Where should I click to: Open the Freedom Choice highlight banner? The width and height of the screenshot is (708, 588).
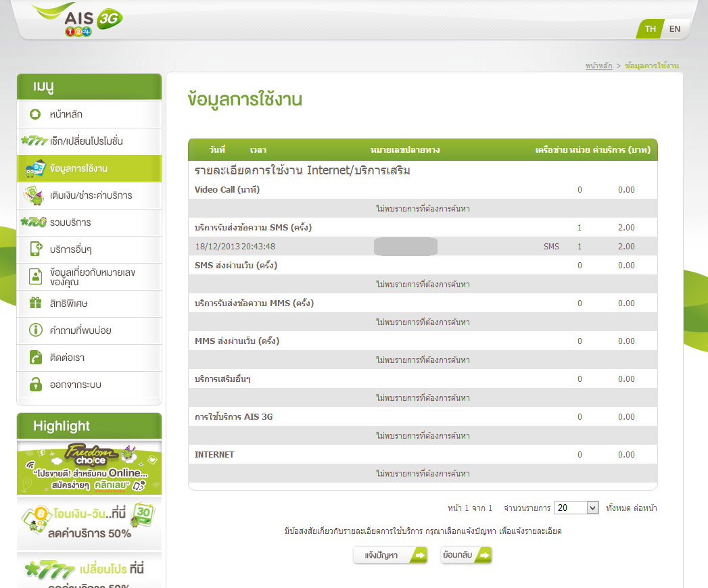pos(89,468)
